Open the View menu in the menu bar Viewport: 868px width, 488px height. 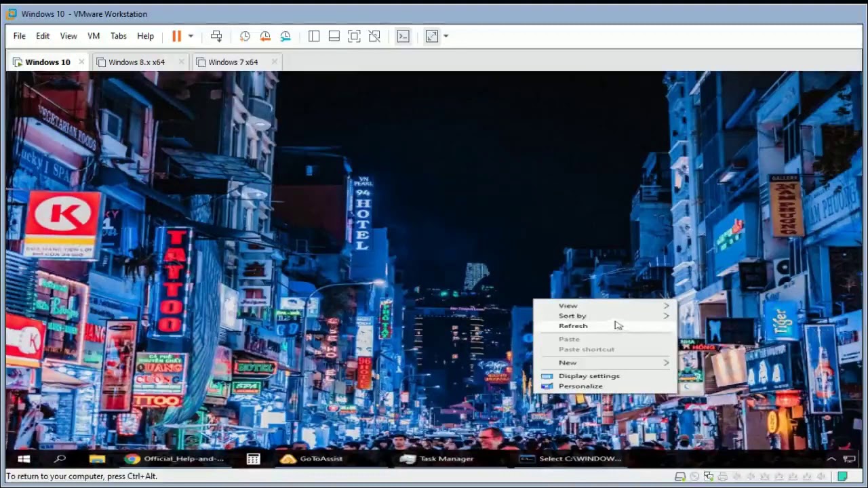68,36
